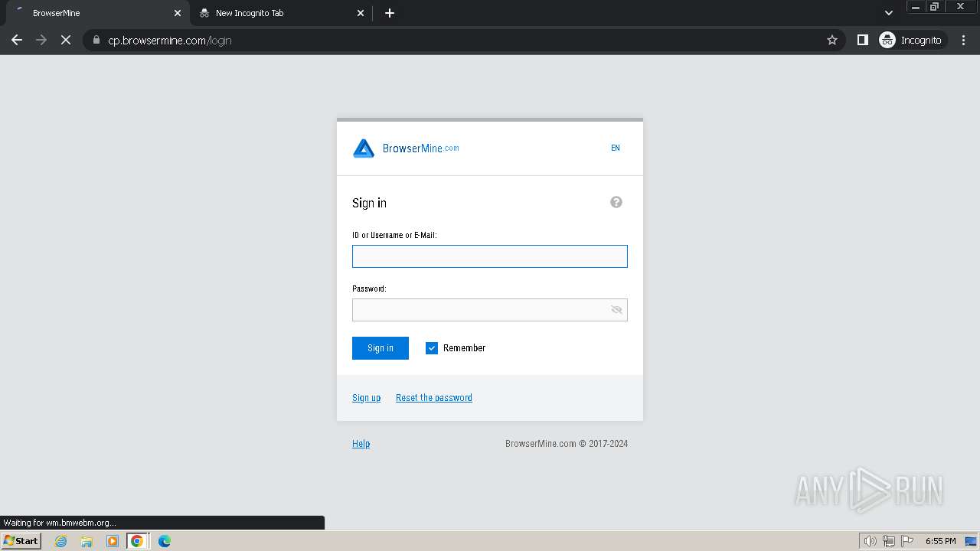
Task: Switch to the BrowserMine tab
Action: point(96,13)
